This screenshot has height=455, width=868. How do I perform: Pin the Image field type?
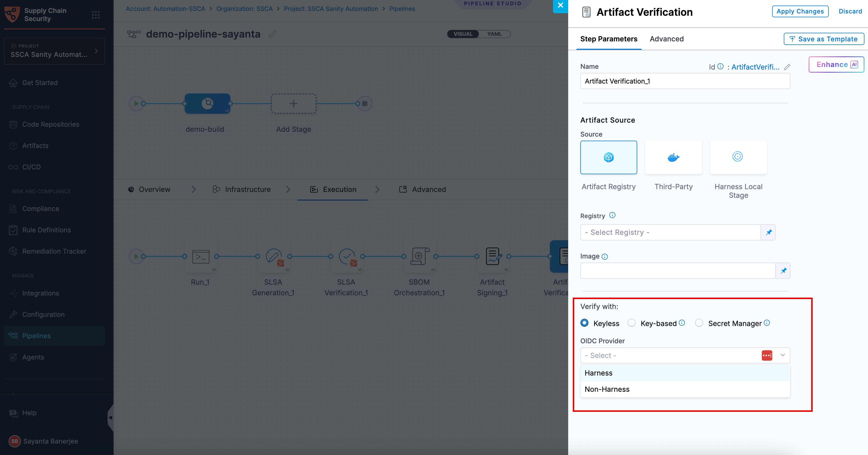coord(784,270)
